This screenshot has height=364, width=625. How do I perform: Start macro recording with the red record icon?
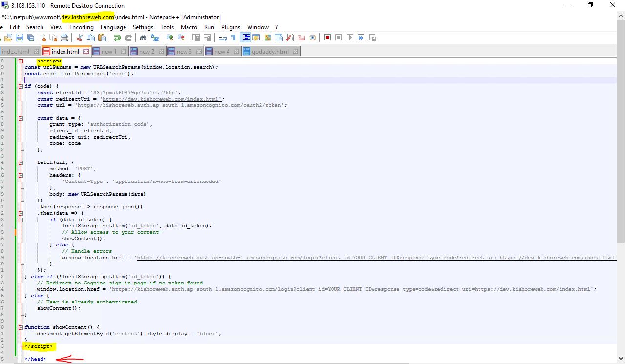(327, 38)
